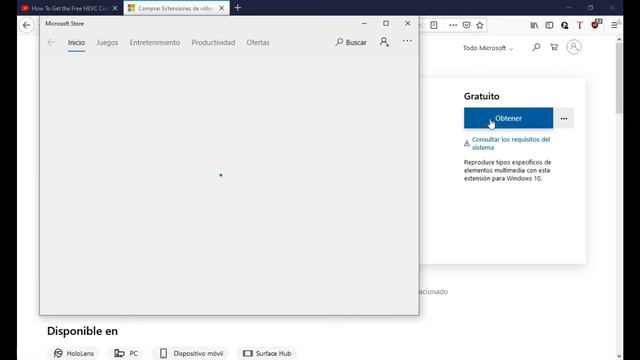Expand the Todo Microsoft dropdown

tap(488, 48)
